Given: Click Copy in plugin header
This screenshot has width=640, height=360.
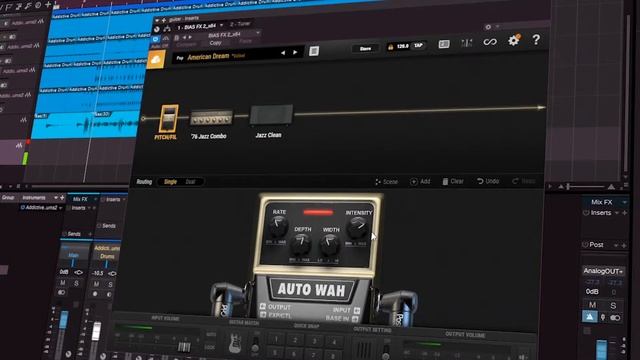Looking at the screenshot, I should [215, 43].
